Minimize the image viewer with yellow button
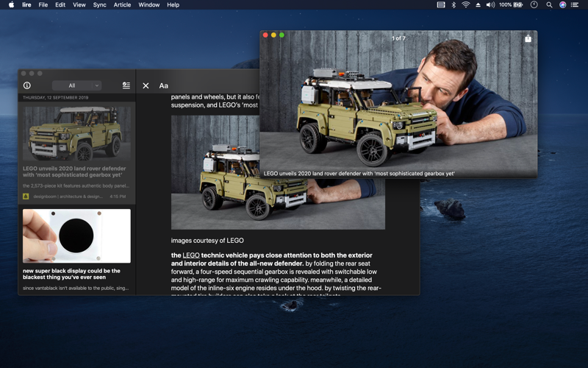This screenshot has width=588, height=368. pos(273,35)
